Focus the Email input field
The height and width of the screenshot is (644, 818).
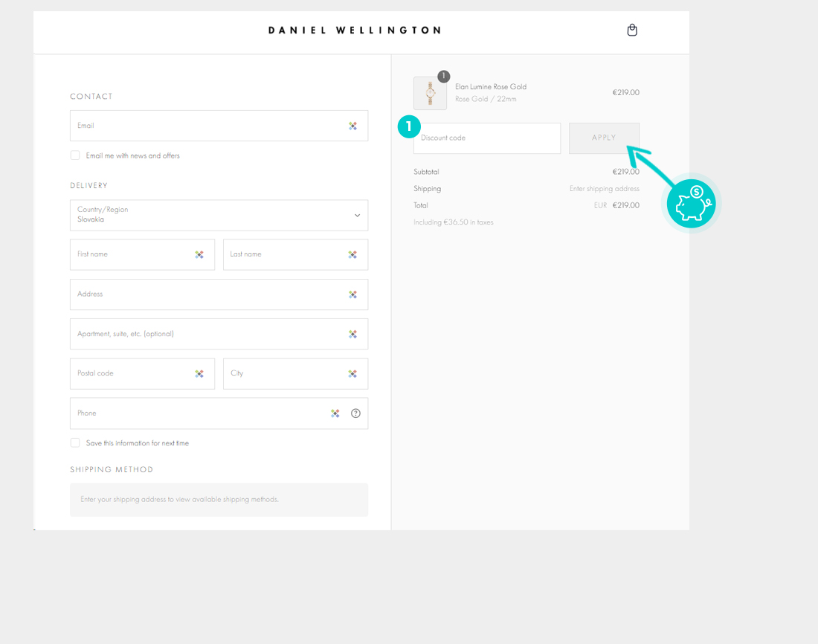[x=219, y=126]
